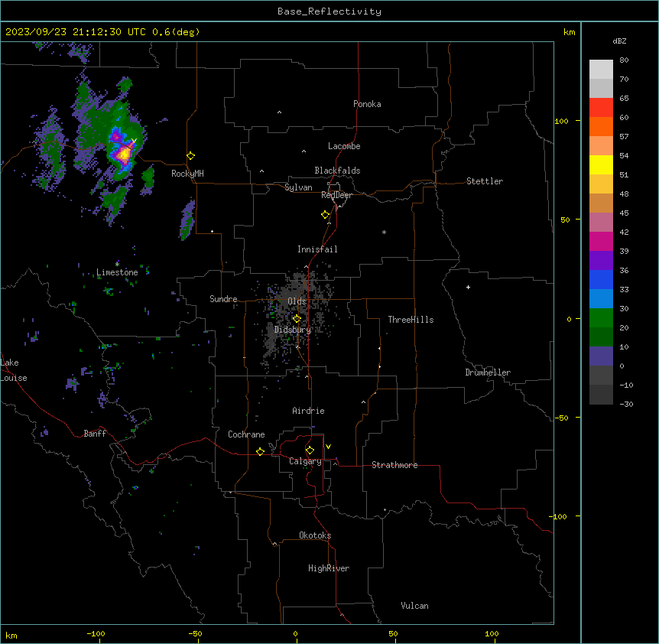This screenshot has height=644, width=659.
Task: Select the purple 39-36 dBZ legend swatch
Action: (x=601, y=261)
